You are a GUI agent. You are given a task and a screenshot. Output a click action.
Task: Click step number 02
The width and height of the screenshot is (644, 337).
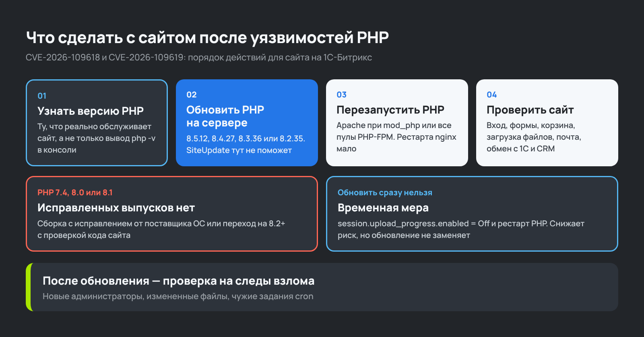[x=192, y=95]
